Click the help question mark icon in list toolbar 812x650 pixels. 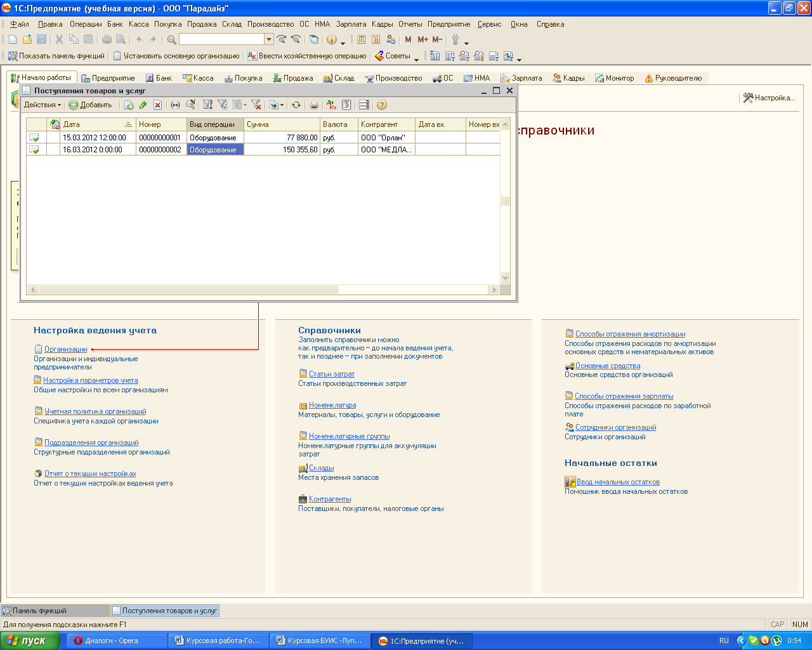point(382,105)
